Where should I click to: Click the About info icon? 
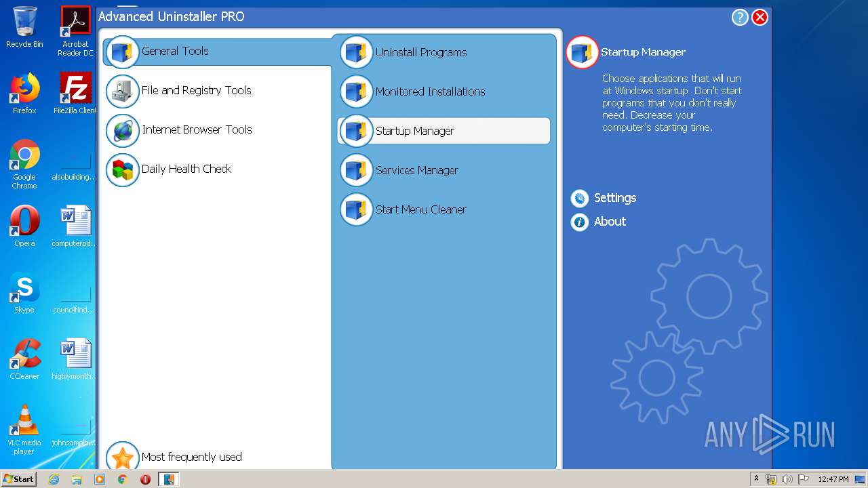(x=580, y=222)
